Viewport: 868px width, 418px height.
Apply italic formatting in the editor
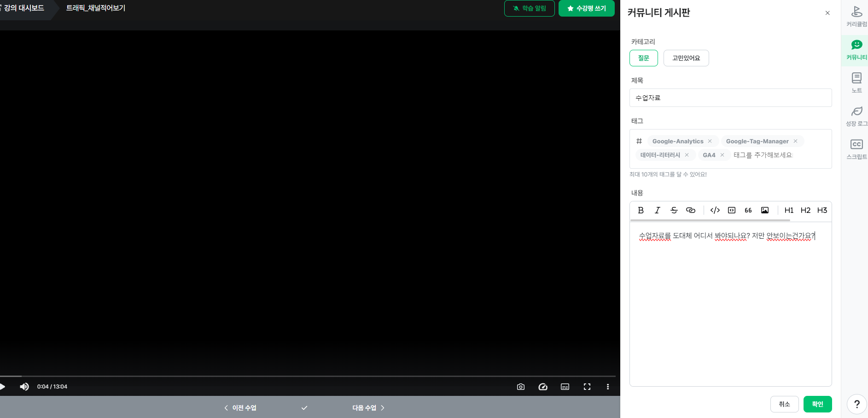(x=657, y=210)
